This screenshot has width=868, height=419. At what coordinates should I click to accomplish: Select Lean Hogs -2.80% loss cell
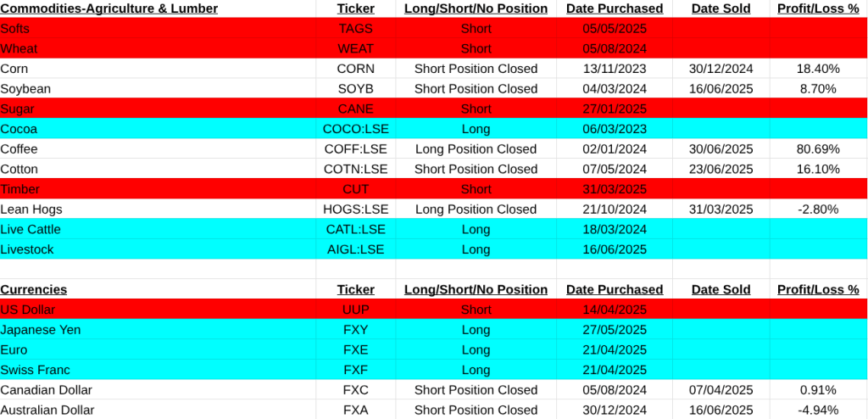point(818,209)
